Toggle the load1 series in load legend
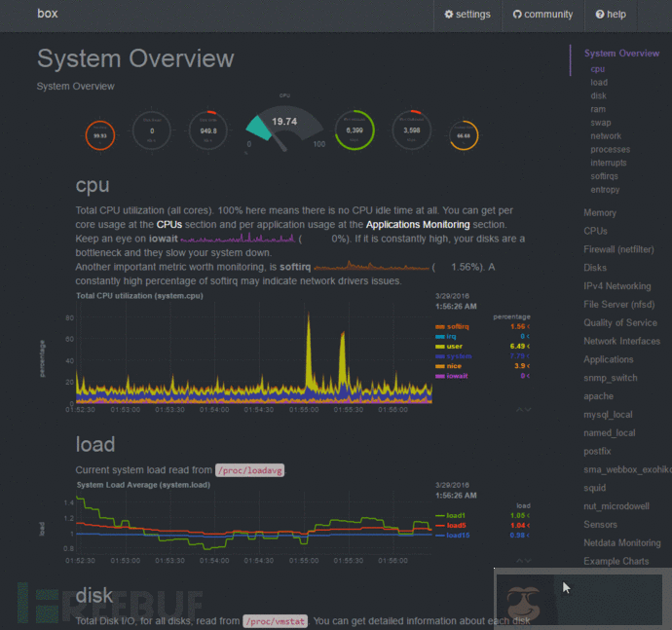Viewport: 672px width, 630px height. pyautogui.click(x=450, y=515)
